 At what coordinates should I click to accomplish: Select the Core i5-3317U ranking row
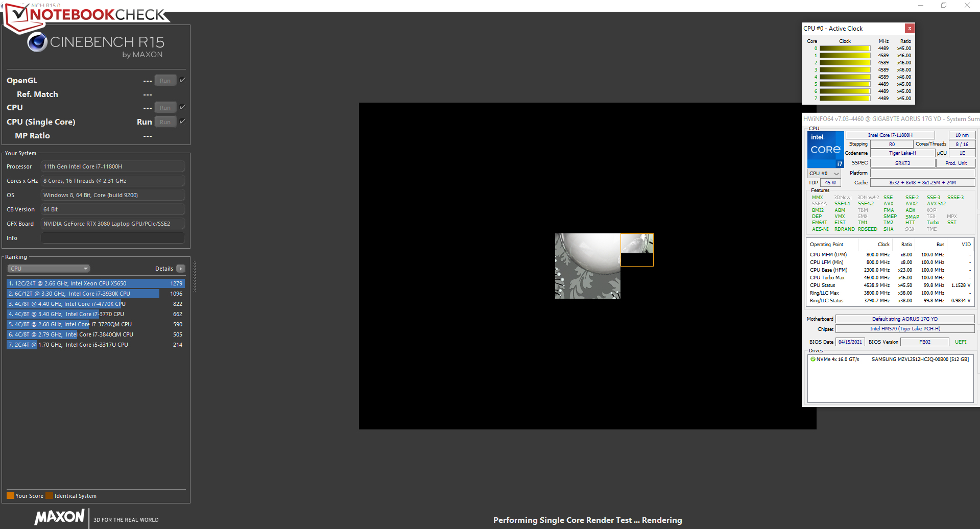95,345
